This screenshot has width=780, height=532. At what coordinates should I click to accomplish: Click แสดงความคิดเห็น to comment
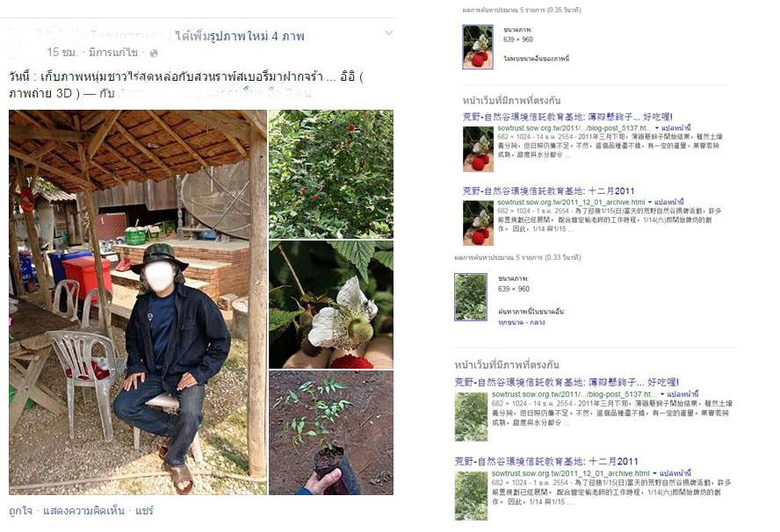tap(83, 511)
